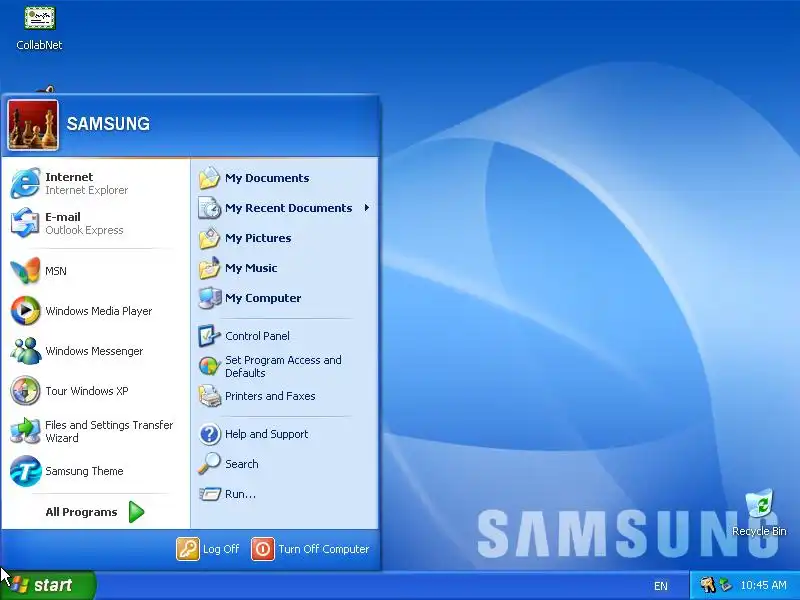Select the My Computer label
Image resolution: width=800 pixels, height=600 pixels.
click(x=263, y=298)
